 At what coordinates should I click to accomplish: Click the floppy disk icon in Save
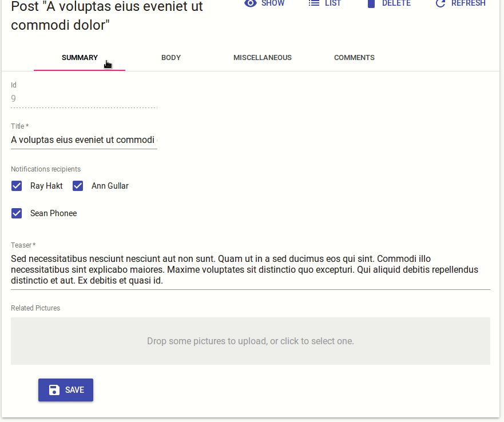click(54, 390)
